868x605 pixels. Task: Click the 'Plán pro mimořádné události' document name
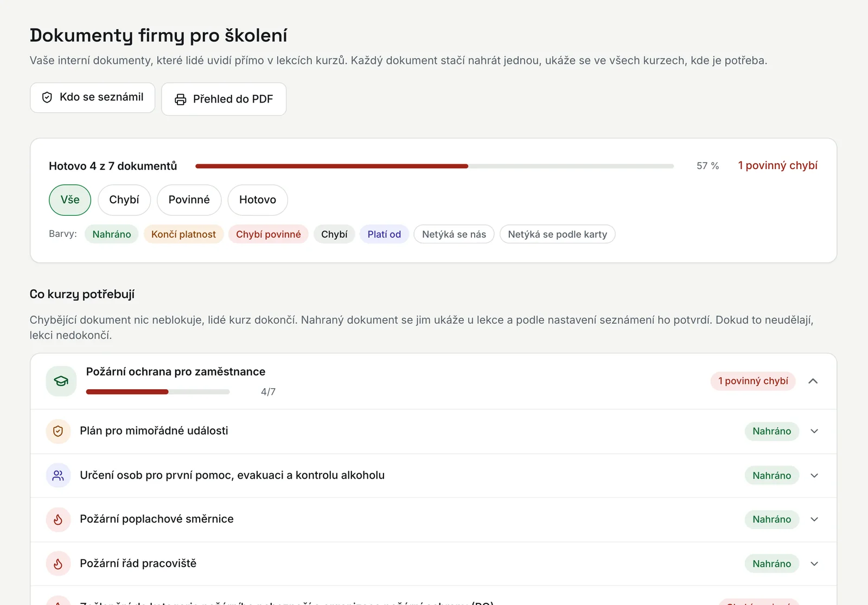154,431
